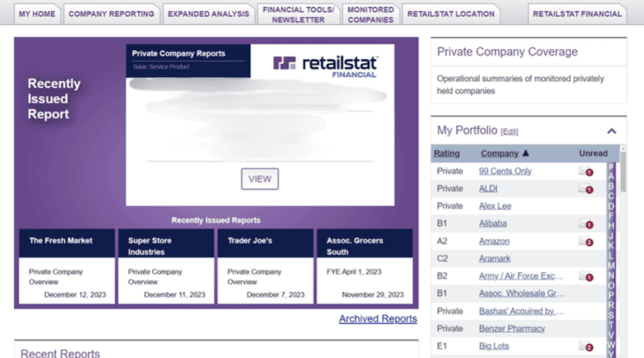Image resolution: width=644 pixels, height=358 pixels.
Task: Open the Big Lots company link
Action: 494,346
